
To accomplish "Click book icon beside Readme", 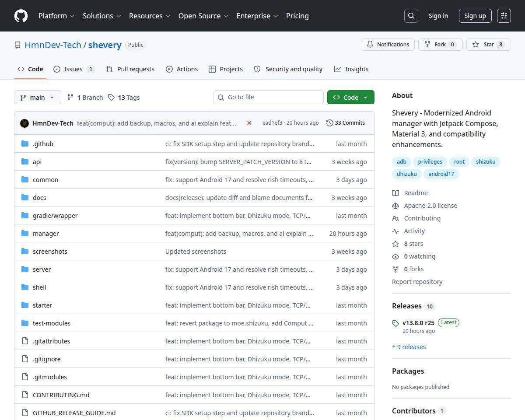I will [395, 193].
